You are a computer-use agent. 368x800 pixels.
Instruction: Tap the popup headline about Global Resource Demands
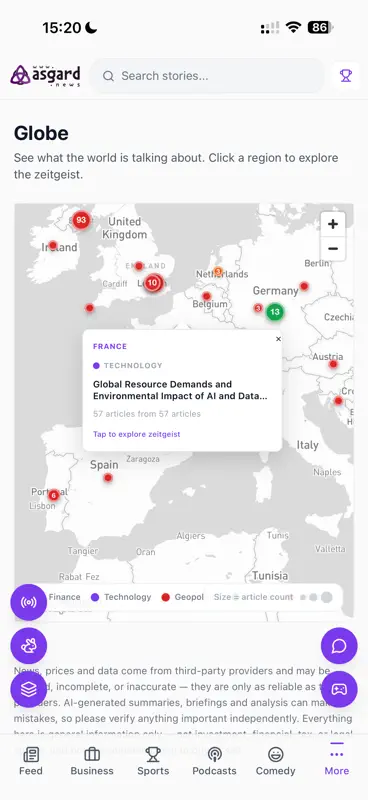click(x=180, y=390)
